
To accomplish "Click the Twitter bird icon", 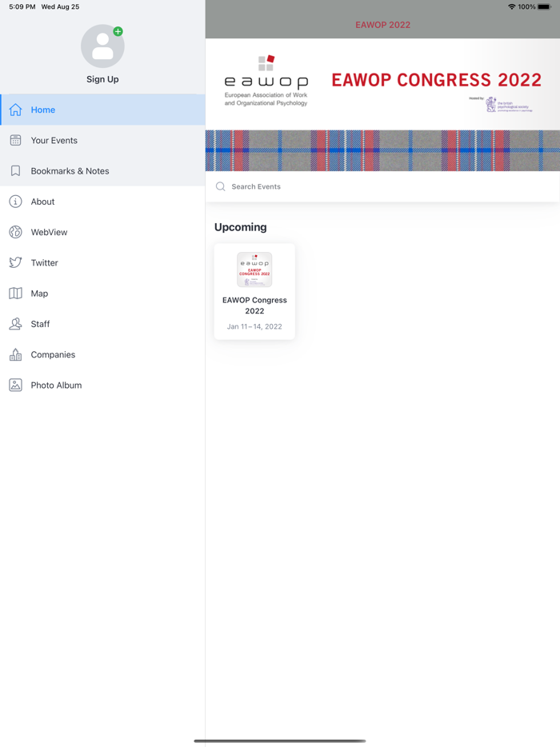I will [16, 262].
